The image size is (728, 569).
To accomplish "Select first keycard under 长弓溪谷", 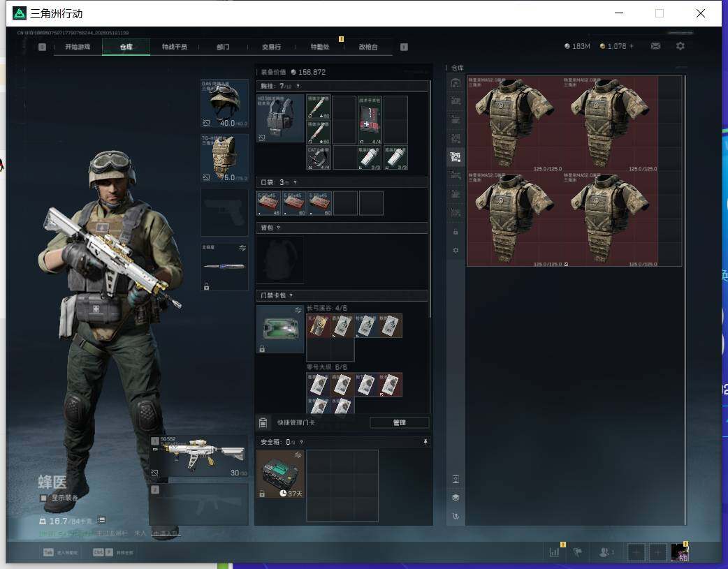I will click(x=319, y=326).
